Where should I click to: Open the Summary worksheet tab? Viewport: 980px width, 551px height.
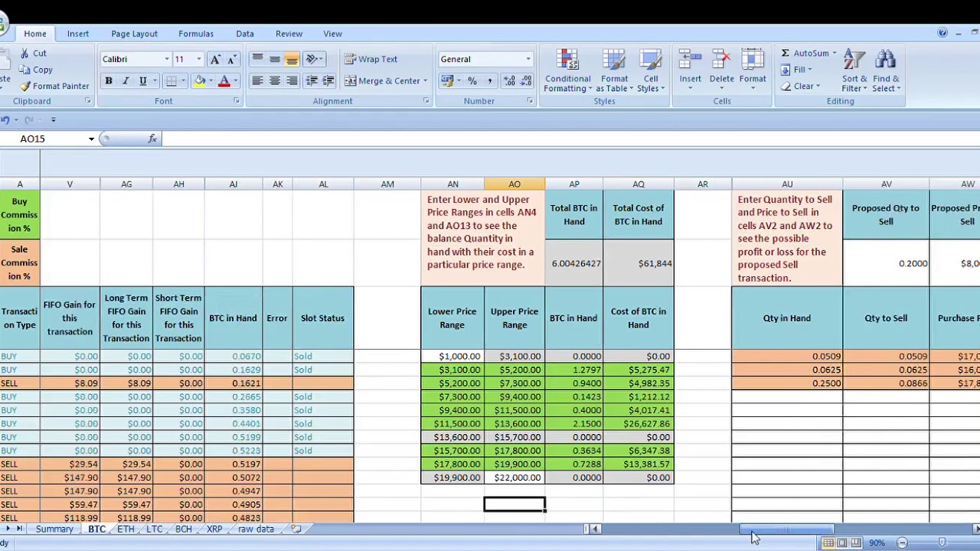click(54, 529)
